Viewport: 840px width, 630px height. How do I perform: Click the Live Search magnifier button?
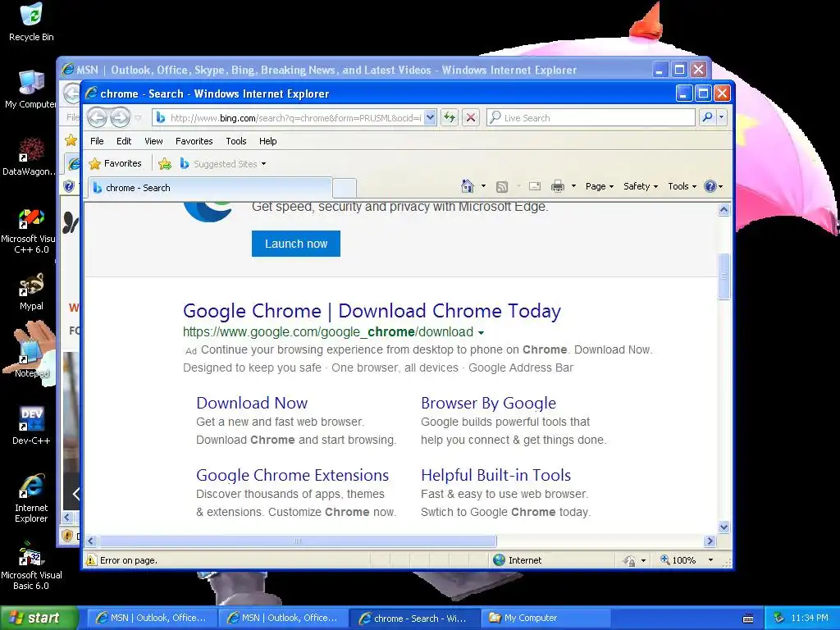coord(707,117)
